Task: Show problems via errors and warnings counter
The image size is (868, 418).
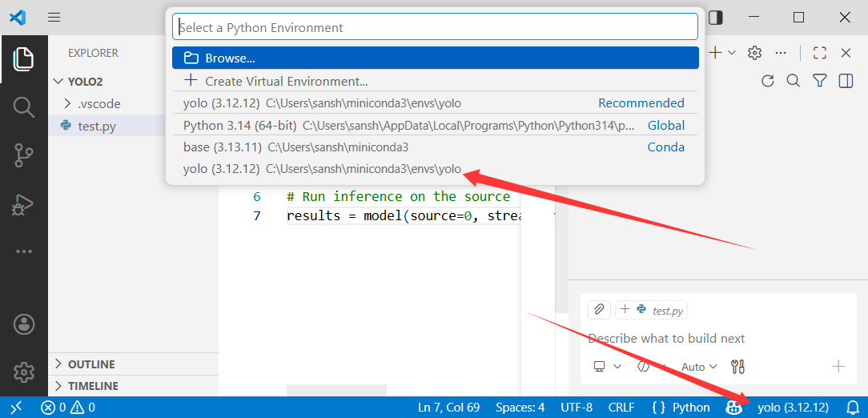Action: pyautogui.click(x=67, y=408)
